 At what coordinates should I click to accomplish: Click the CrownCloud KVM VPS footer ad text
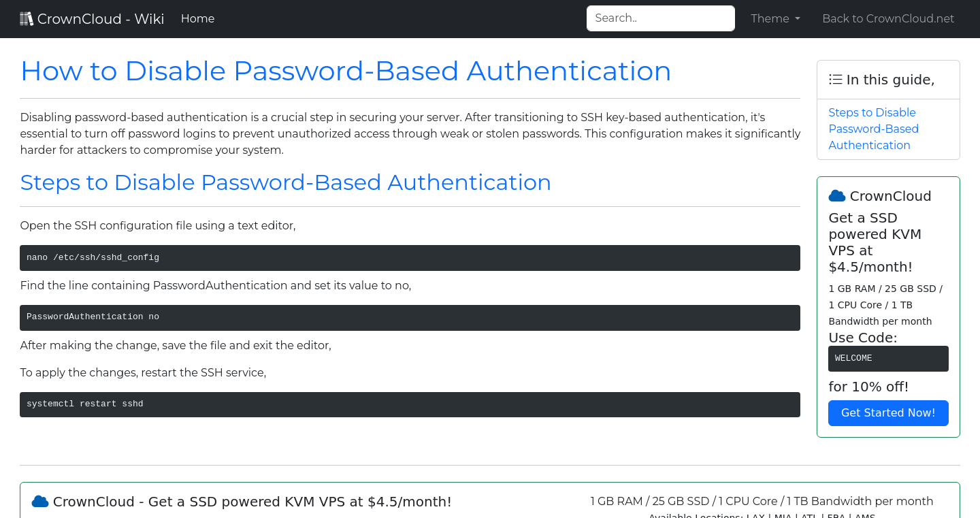pos(252,502)
